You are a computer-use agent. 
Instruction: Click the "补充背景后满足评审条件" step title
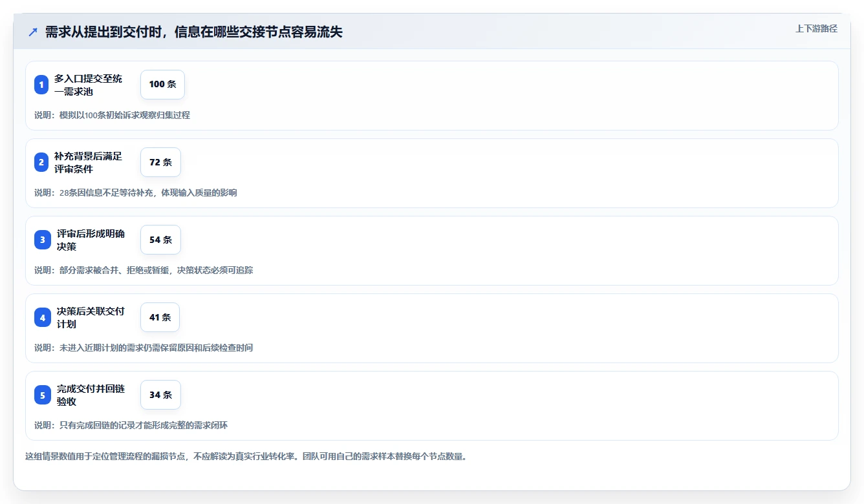[x=88, y=162]
